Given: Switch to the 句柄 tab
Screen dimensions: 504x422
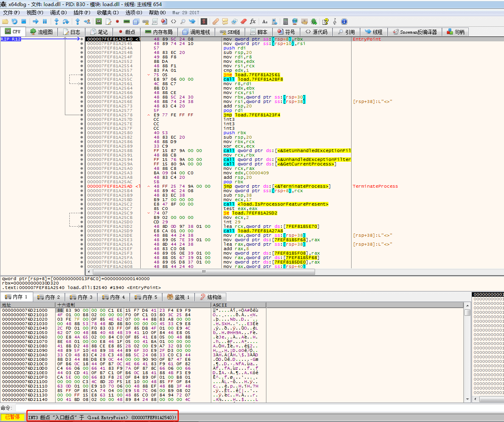Looking at the screenshot, I should (x=456, y=32).
